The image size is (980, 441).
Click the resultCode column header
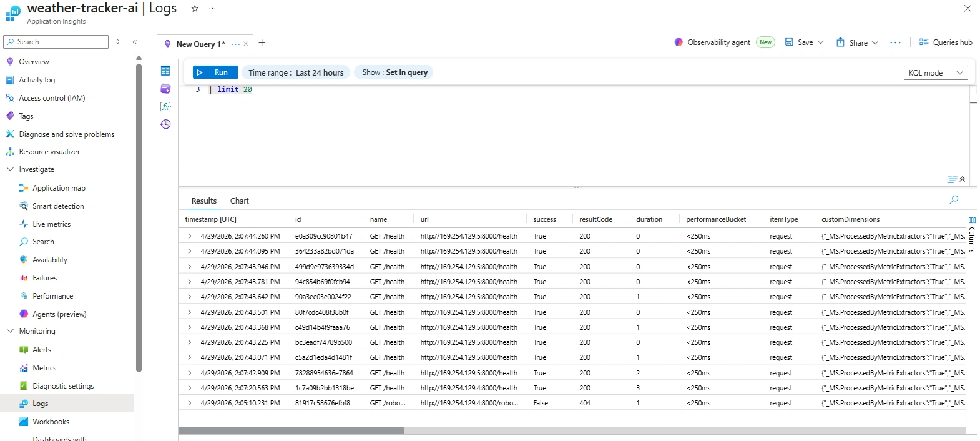595,219
